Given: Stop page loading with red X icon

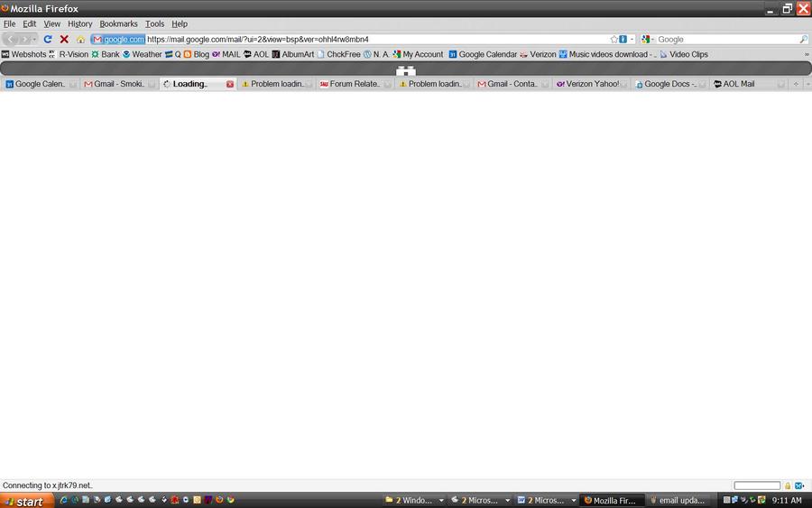Looking at the screenshot, I should tap(64, 40).
